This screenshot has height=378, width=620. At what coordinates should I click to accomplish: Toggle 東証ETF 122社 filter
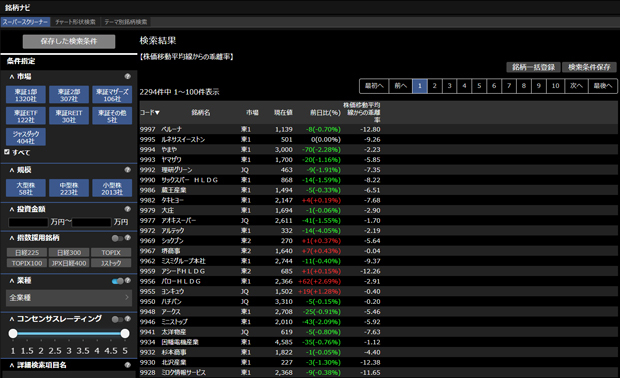(26, 116)
